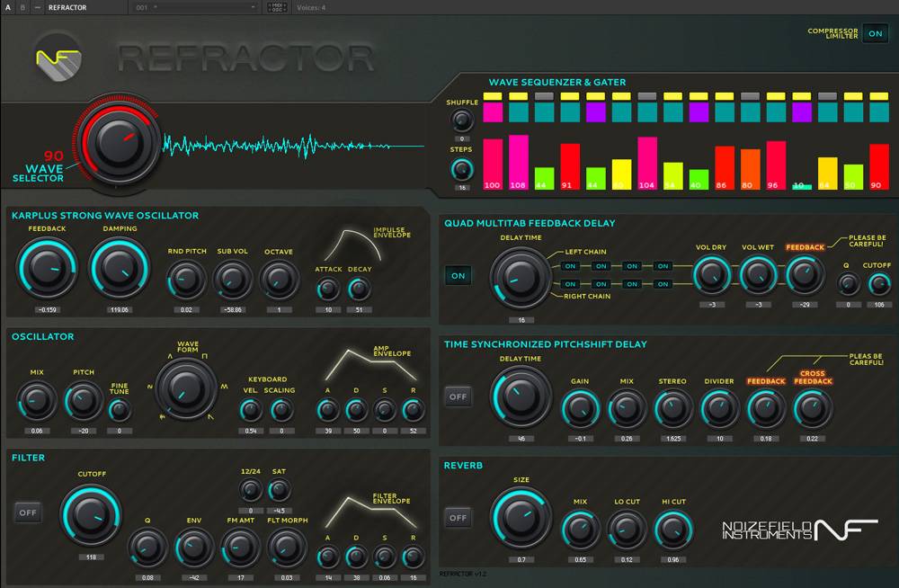This screenshot has width=899, height=588.
Task: Enable the Filter section OFF switch
Action: (x=28, y=512)
